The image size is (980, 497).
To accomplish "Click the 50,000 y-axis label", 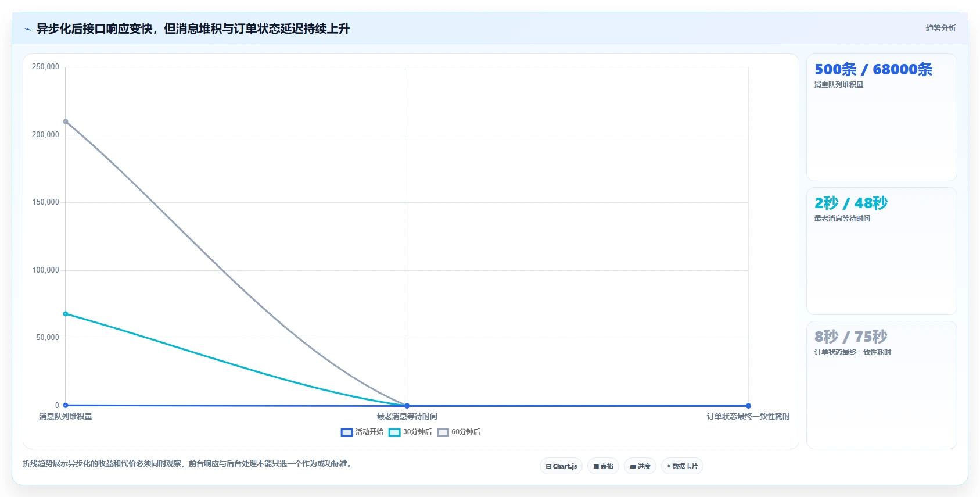I will [48, 338].
